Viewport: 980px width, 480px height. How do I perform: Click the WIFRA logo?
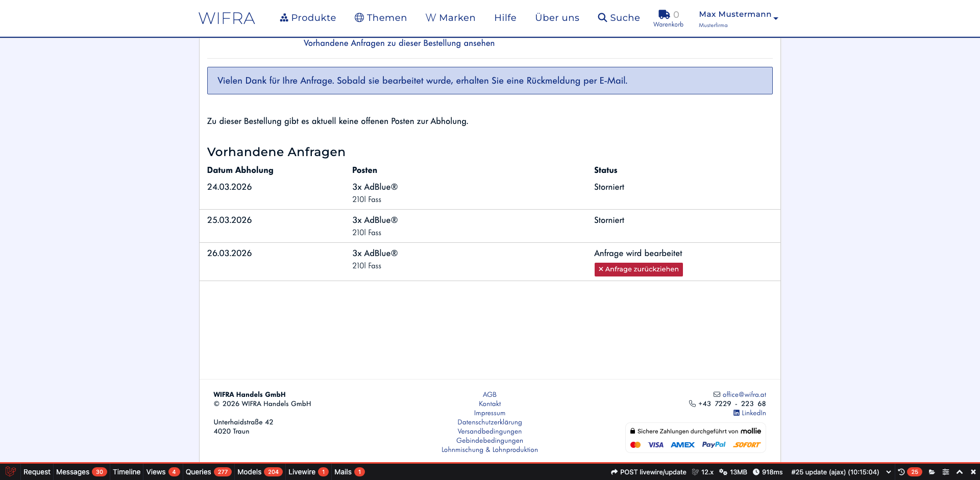pos(227,18)
